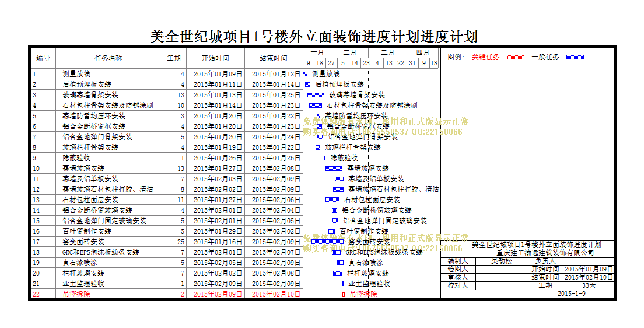Click the red 关键任务 legend swatch
Viewport: 644px width, 328px height.
tap(516, 57)
